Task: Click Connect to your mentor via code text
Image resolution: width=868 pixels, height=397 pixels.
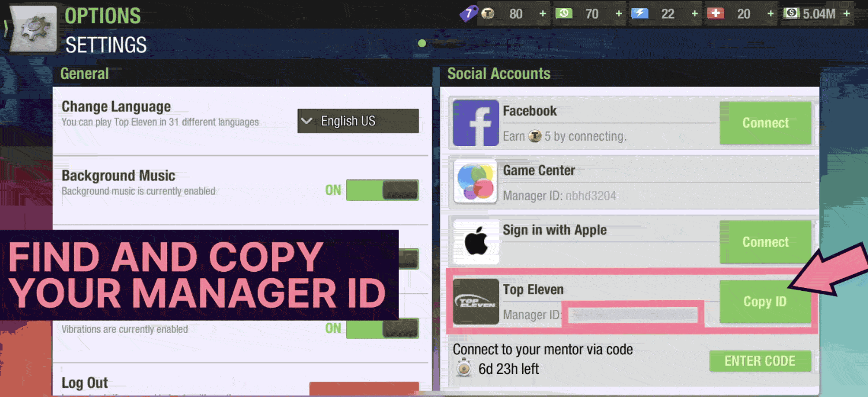Action: pos(543,350)
